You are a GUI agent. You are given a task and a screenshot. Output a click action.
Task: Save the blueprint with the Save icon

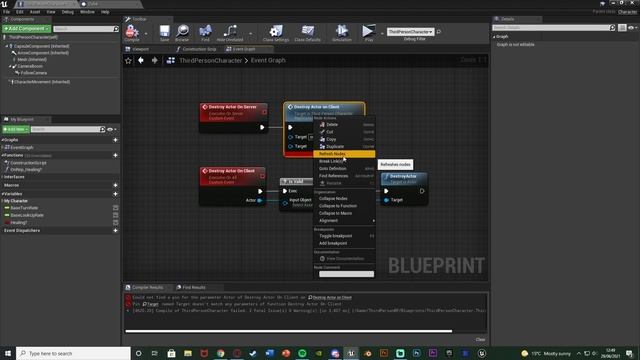click(x=164, y=33)
